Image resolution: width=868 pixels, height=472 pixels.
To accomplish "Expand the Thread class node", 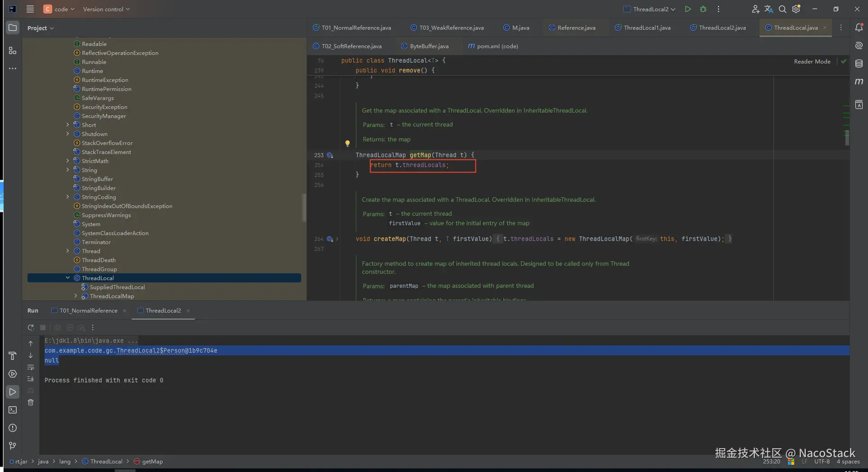I will (68, 251).
